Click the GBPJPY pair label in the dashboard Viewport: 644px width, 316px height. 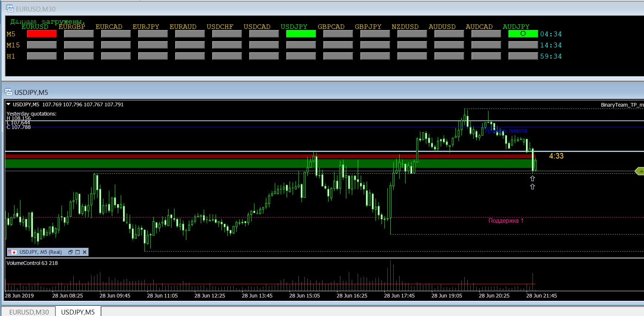[368, 27]
